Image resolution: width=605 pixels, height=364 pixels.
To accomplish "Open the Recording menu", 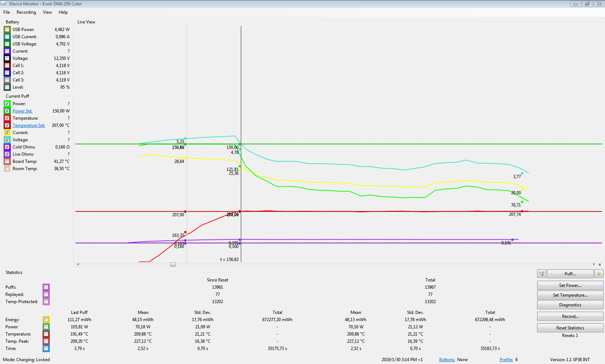I will click(26, 12).
